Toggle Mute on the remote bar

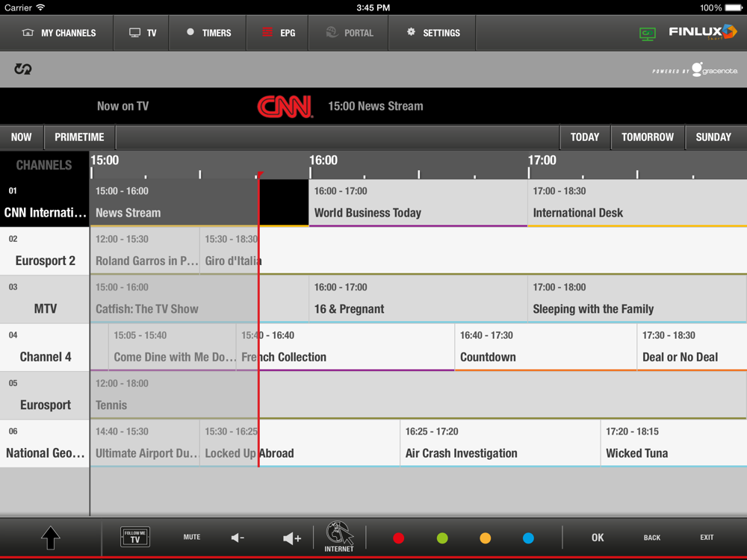point(192,537)
